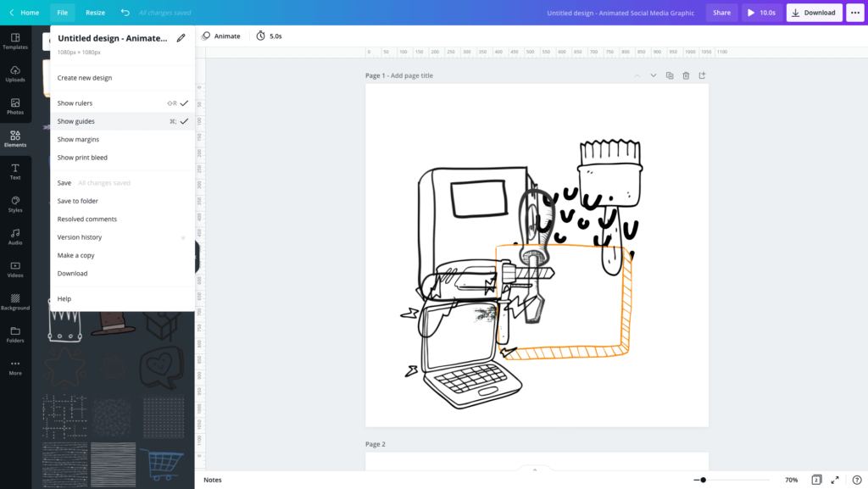Delete page with the trash icon

click(686, 75)
